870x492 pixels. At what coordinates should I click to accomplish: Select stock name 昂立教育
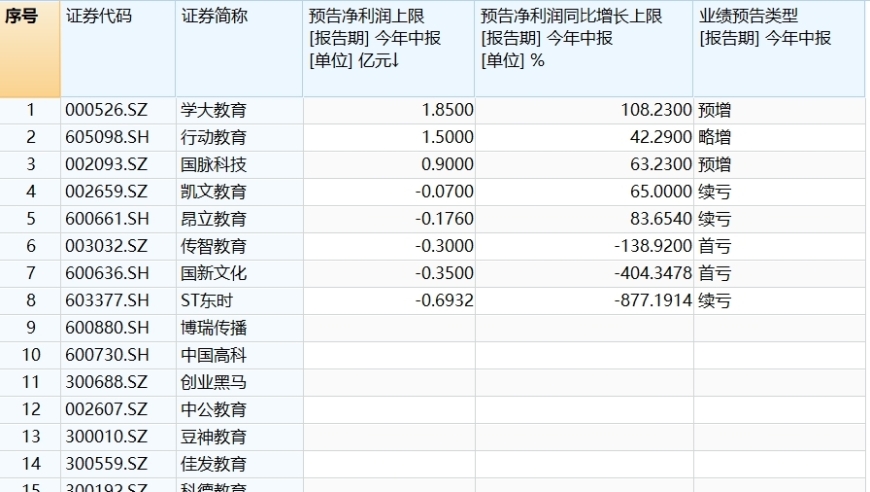point(214,219)
